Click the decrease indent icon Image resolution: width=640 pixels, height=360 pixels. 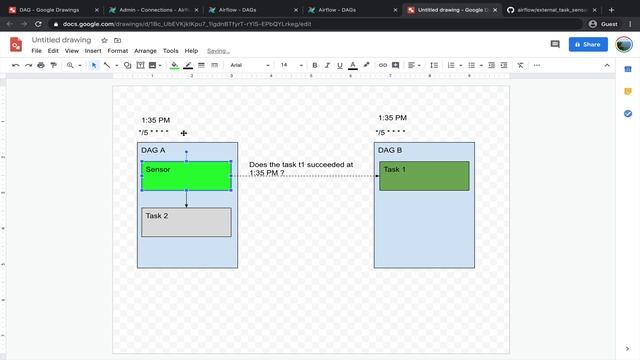[491, 65]
